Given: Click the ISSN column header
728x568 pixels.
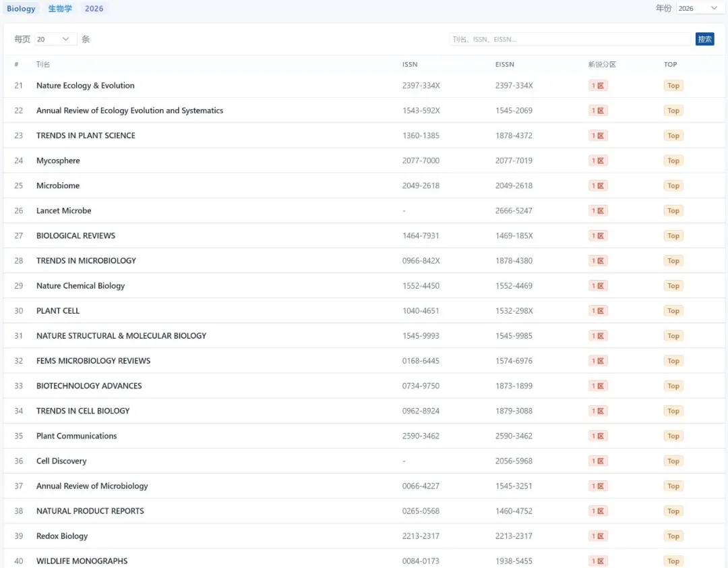Looking at the screenshot, I should (410, 65).
